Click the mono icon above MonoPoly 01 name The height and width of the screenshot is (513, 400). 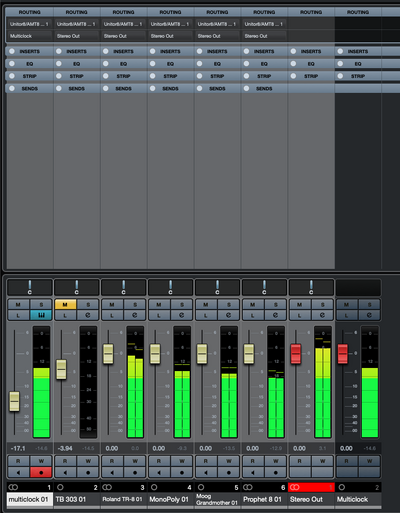154,487
